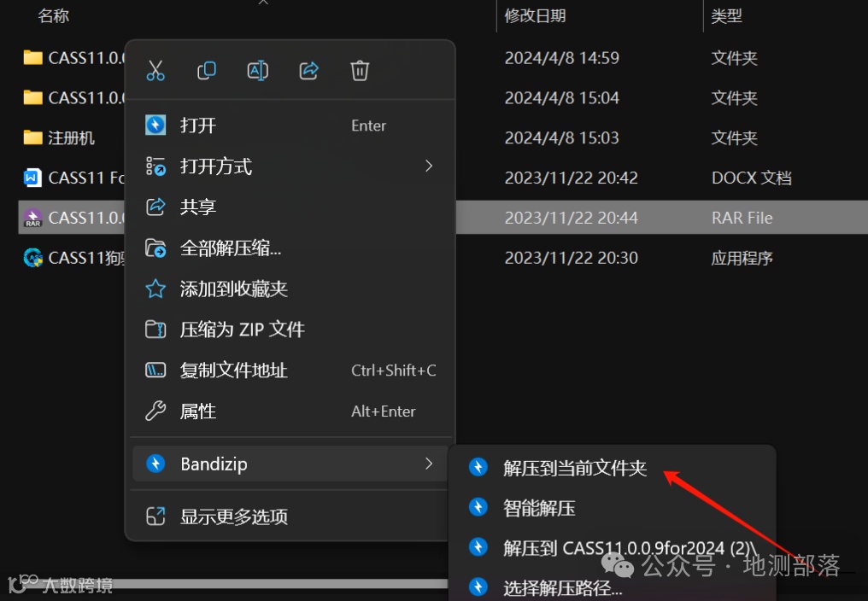Click the date 2023/11/22 20:42

[572, 178]
